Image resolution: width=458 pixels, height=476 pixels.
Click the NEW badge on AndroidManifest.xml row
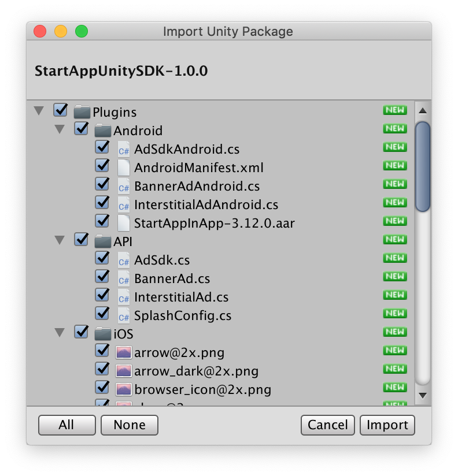[395, 165]
